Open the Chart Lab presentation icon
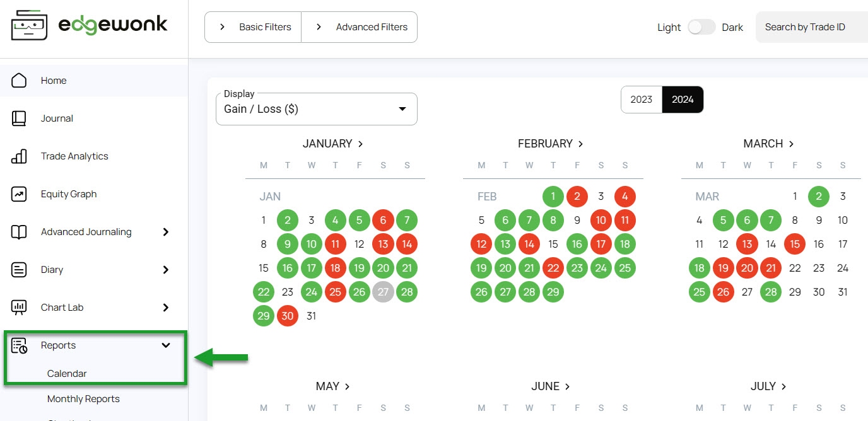 19,308
